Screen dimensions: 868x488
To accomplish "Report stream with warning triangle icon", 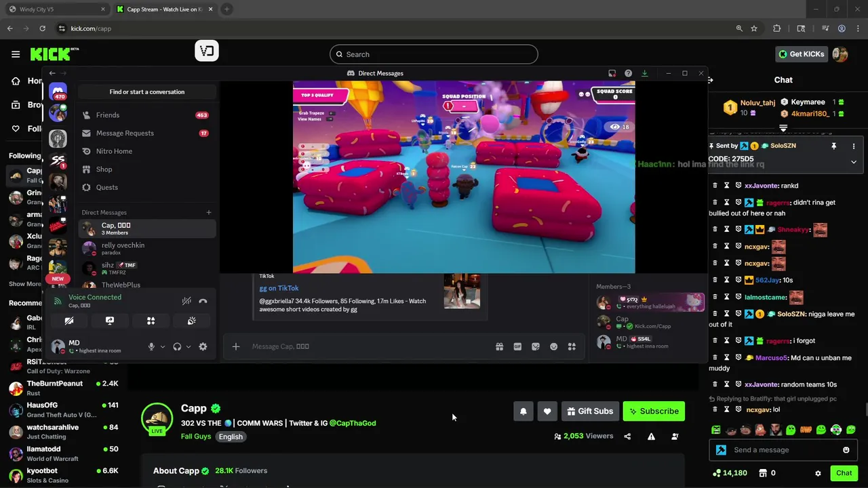I will coord(651,436).
